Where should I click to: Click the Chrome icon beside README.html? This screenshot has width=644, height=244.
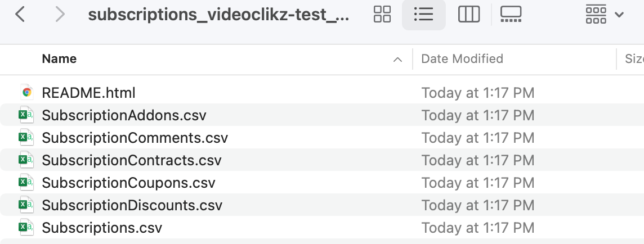coord(26,92)
